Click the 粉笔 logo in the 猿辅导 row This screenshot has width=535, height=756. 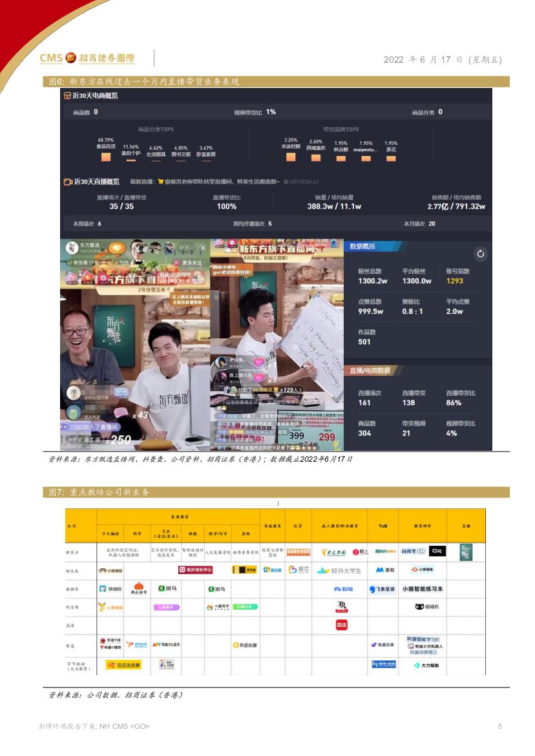coord(343,589)
